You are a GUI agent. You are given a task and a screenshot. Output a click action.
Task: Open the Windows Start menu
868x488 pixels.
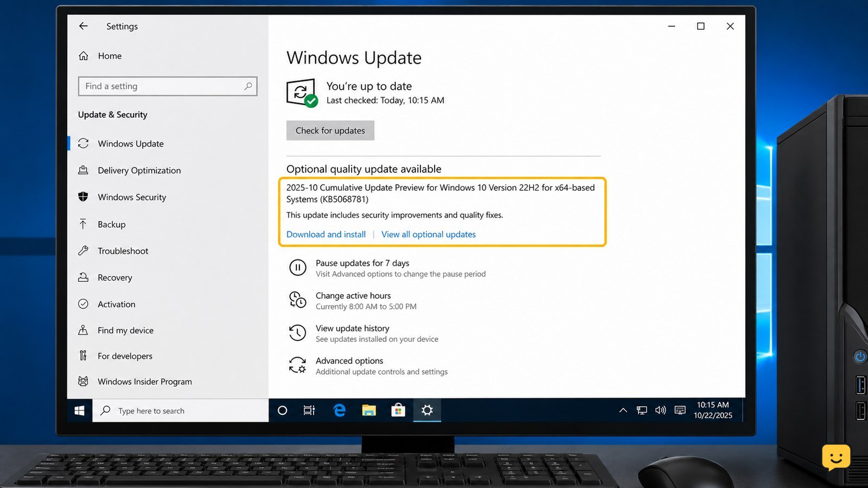[x=79, y=410]
